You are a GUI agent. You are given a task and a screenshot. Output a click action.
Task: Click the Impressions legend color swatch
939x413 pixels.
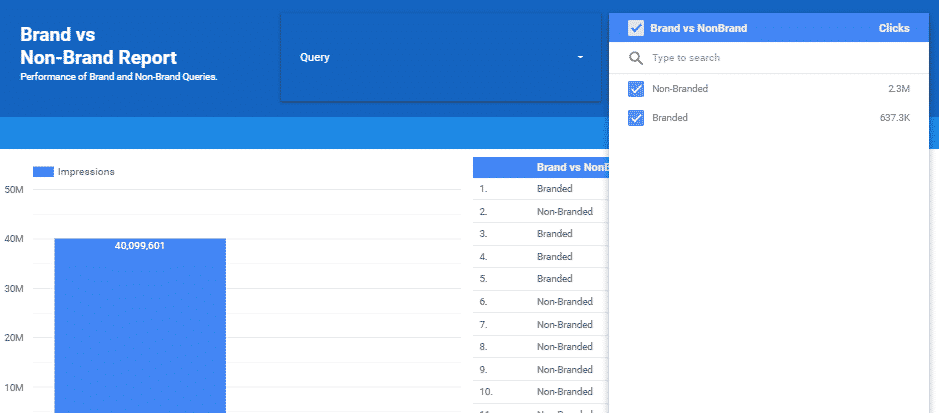44,172
